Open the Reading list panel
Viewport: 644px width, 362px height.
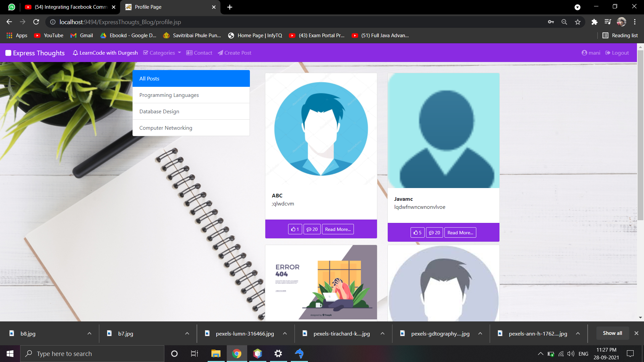click(620, 36)
